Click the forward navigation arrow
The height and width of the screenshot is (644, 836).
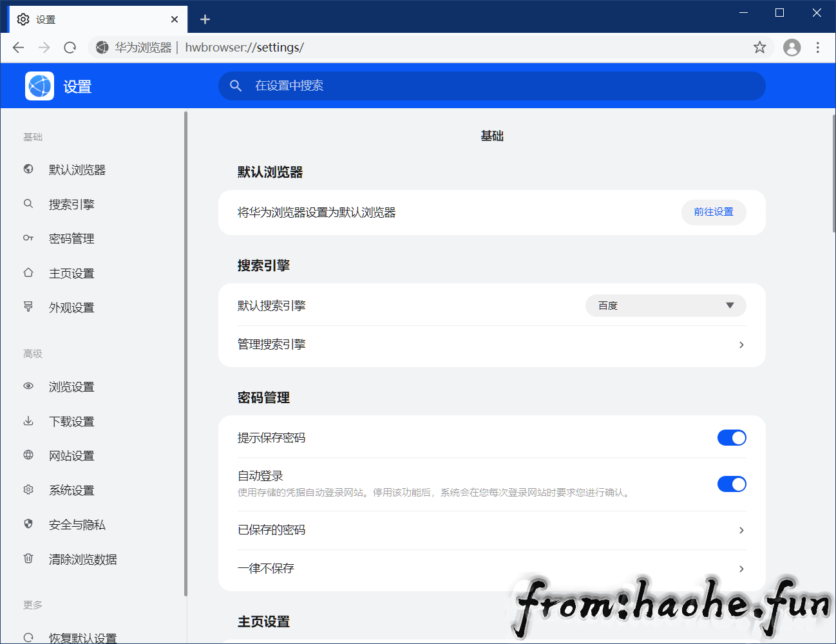click(x=44, y=47)
